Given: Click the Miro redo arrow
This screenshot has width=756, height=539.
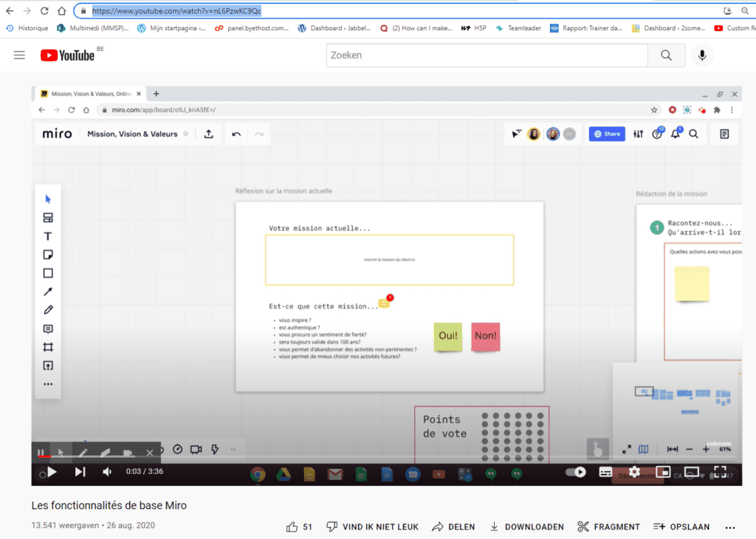Looking at the screenshot, I should pos(259,134).
